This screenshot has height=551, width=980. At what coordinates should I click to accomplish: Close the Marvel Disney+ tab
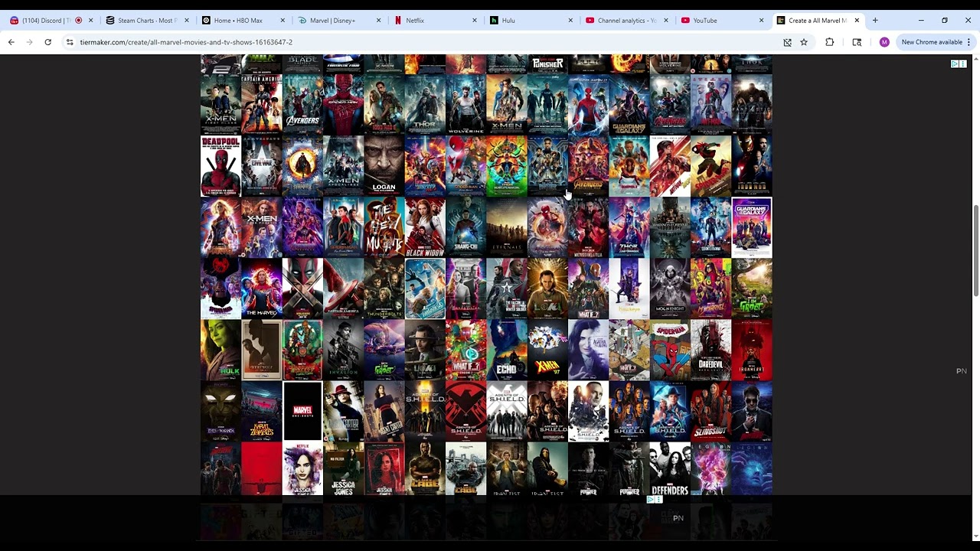379,21
